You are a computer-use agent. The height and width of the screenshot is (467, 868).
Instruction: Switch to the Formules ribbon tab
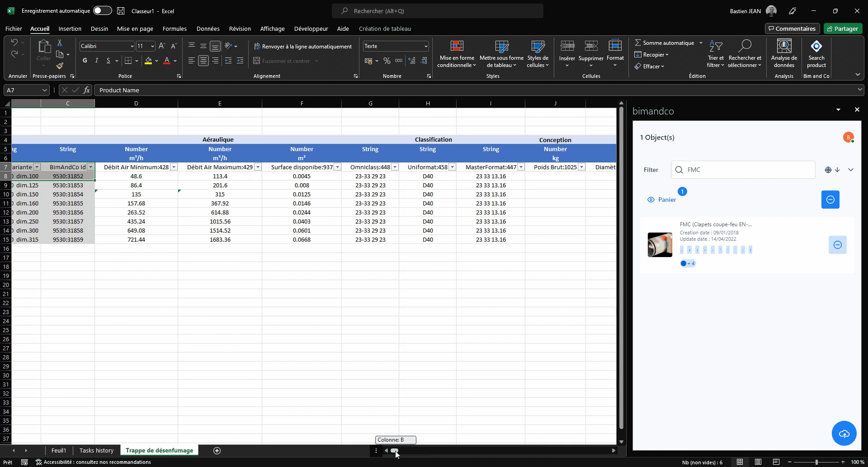click(175, 29)
